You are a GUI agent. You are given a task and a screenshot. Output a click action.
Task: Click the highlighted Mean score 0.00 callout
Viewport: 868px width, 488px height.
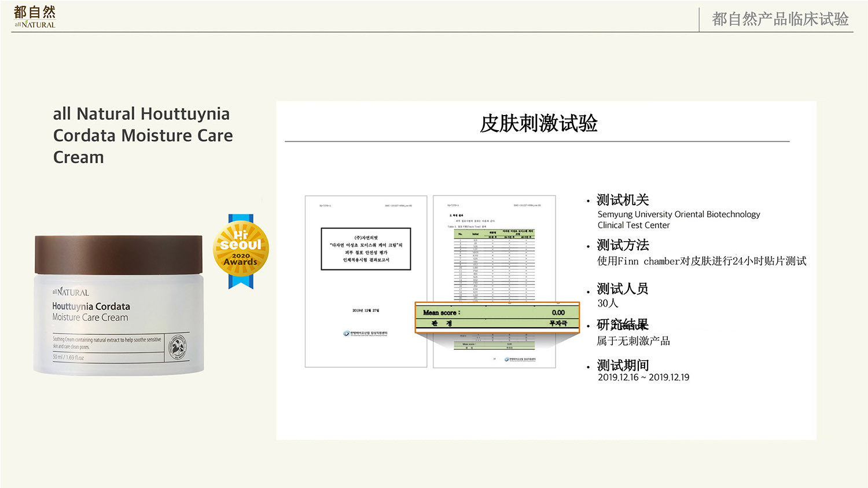(x=497, y=317)
